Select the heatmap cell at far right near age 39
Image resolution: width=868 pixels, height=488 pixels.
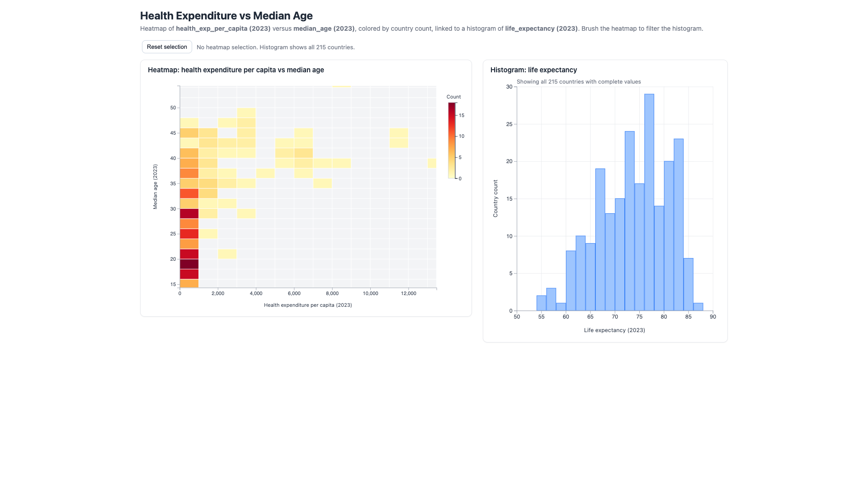click(432, 163)
